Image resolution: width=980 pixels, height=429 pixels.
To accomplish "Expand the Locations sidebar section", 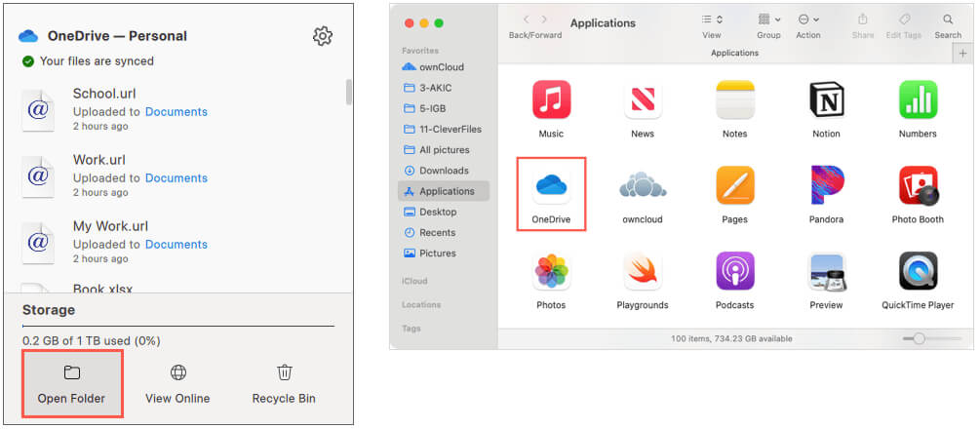I will 421,304.
